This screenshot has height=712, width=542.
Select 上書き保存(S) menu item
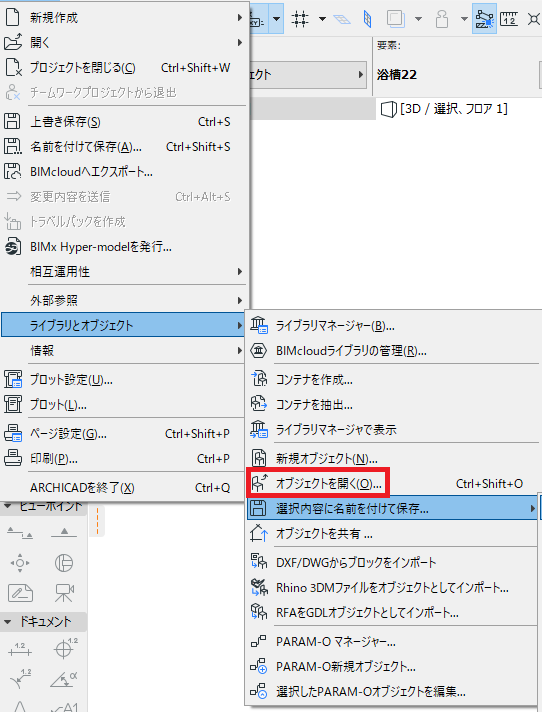coord(123,122)
